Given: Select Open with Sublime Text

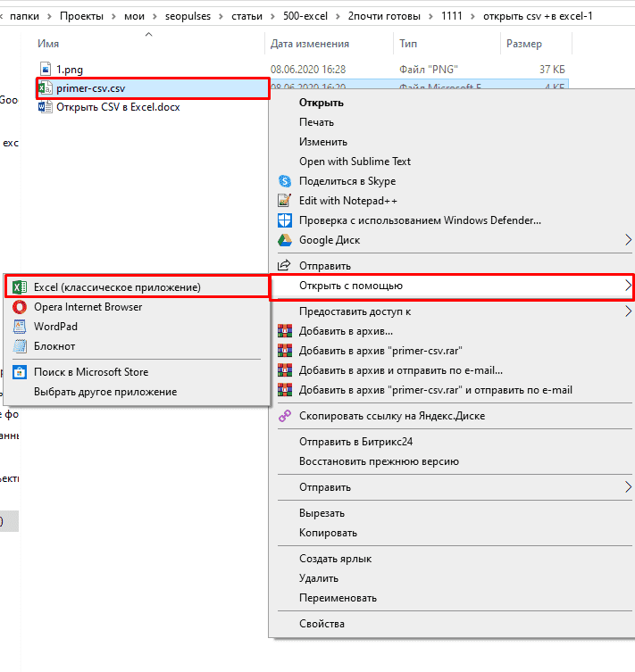Looking at the screenshot, I should (355, 162).
